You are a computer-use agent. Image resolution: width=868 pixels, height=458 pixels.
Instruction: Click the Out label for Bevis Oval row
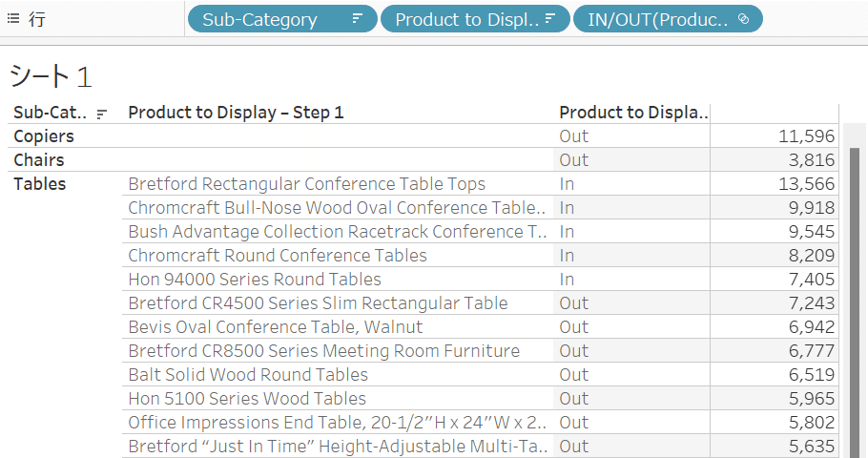[573, 326]
